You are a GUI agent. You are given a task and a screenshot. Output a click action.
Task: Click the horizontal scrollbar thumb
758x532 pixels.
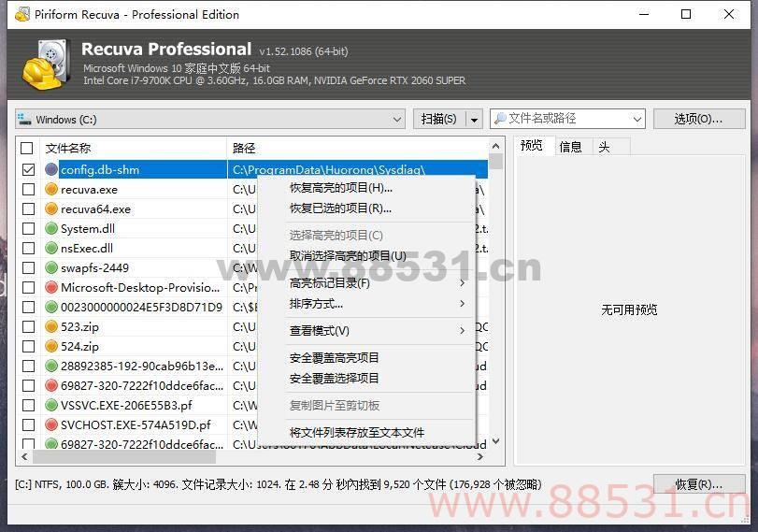coord(123,456)
